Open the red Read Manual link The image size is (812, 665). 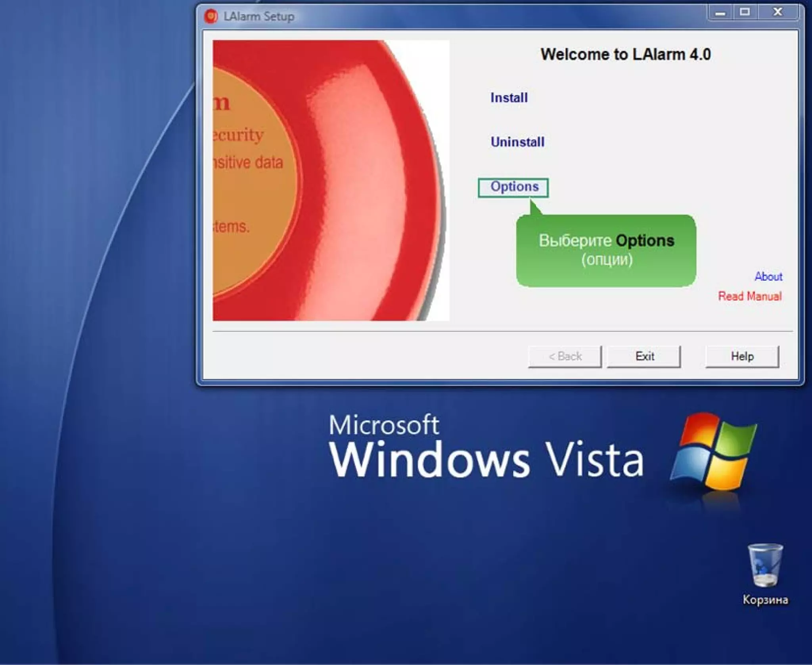pos(749,296)
